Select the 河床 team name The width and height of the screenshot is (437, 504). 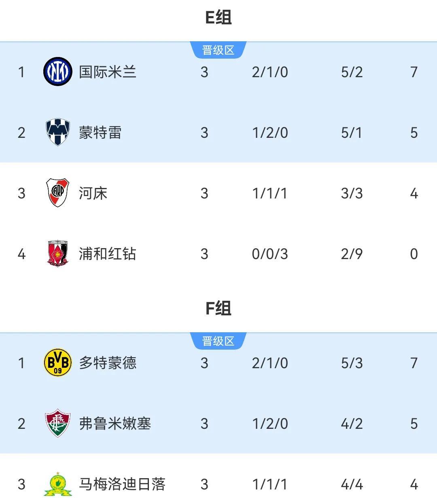93,193
